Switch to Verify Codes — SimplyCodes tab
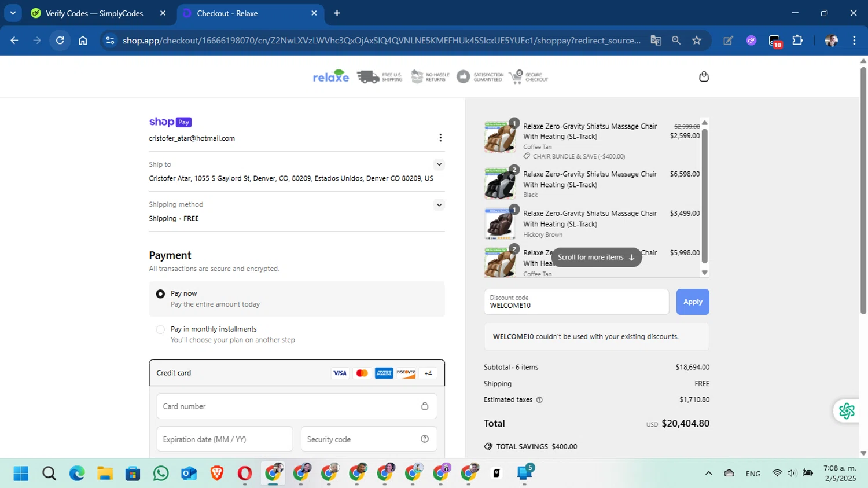The image size is (868, 488). click(x=94, y=13)
